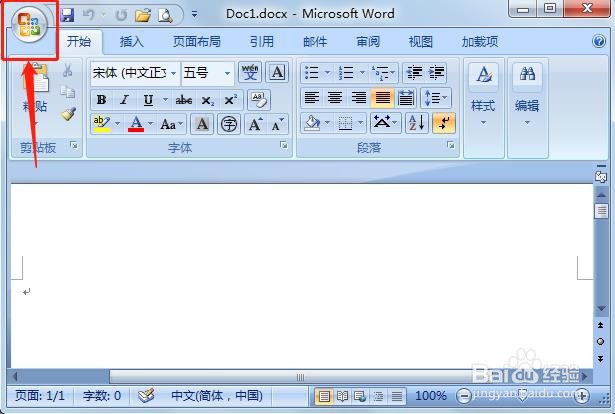This screenshot has width=615, height=414.
Task: Apply character border A icon
Action: click(277, 73)
